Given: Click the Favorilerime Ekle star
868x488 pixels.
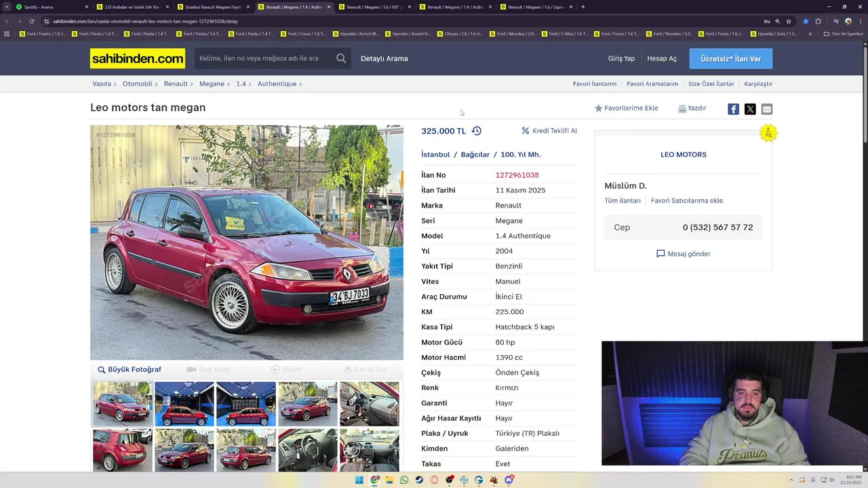Looking at the screenshot, I should pyautogui.click(x=598, y=108).
